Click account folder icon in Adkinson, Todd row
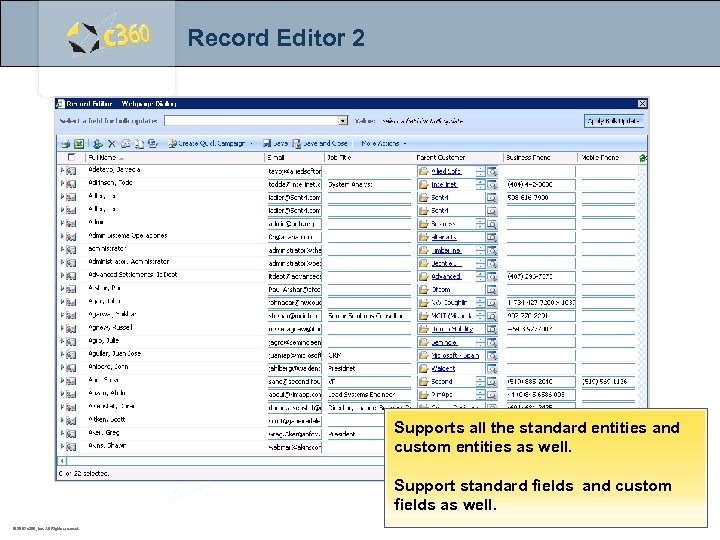 click(x=423, y=185)
